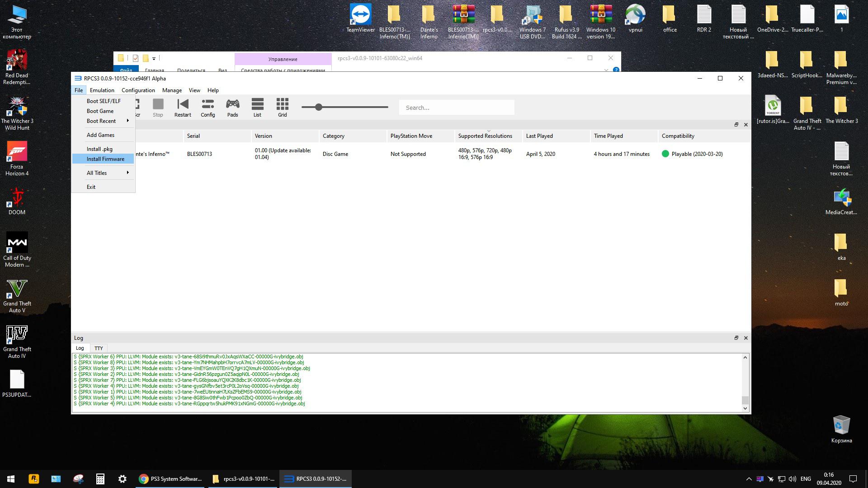The image size is (868, 488).
Task: Switch game view to List mode
Action: coord(257,108)
